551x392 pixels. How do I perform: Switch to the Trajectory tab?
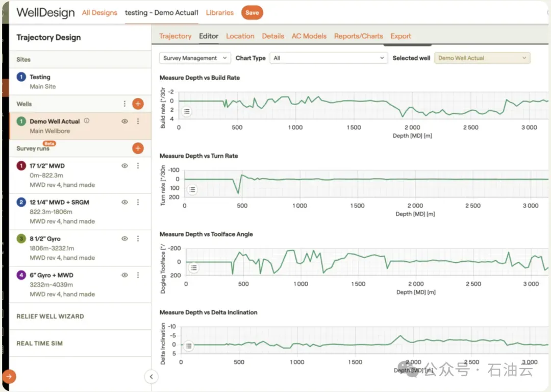pyautogui.click(x=175, y=36)
